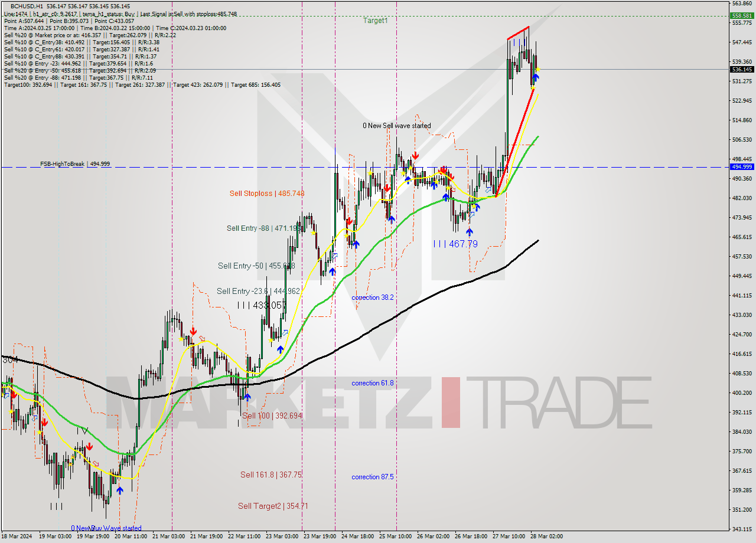The height and width of the screenshot is (543, 756).
Task: Click the 367.615 price axis value
Action: 742,470
